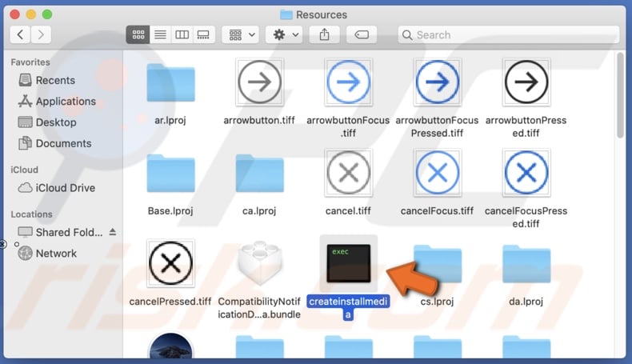The width and height of the screenshot is (632, 364).
Task: Select the Base.lproj folder icon
Action: [171, 174]
